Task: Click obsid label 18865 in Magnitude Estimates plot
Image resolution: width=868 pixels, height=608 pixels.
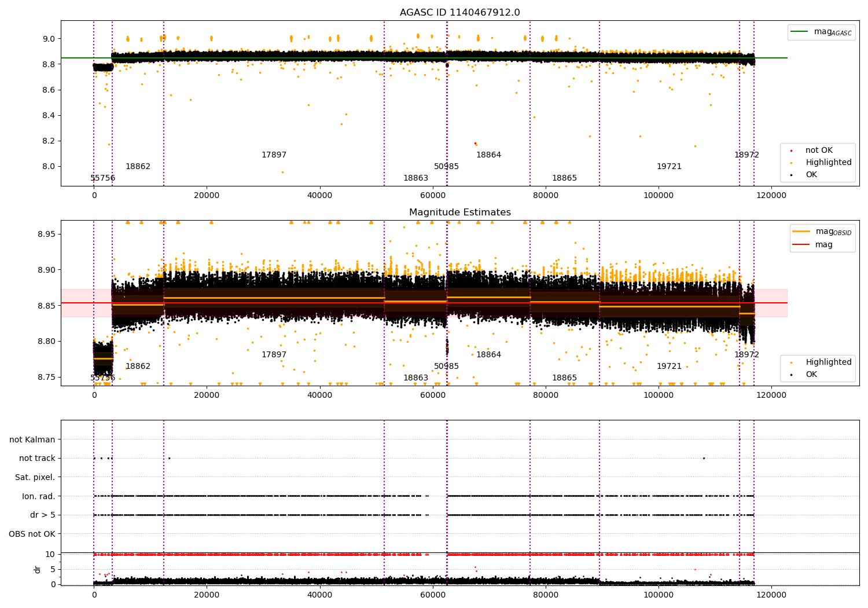Action: 564,378
